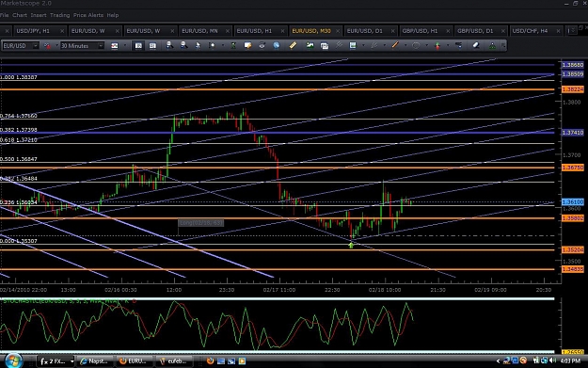
Task: Expand arrow next to the line tool
Action: pos(405,46)
